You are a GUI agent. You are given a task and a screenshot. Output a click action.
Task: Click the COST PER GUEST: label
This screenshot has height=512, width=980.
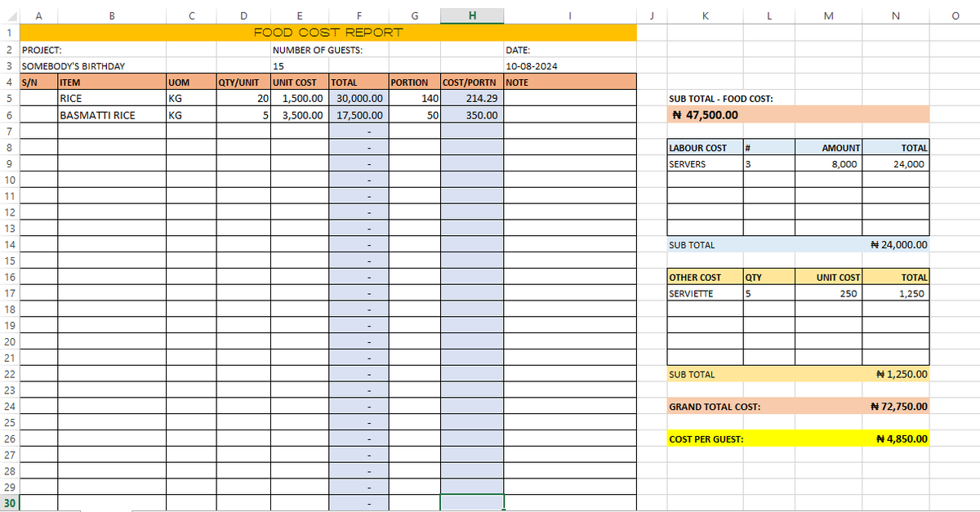(x=706, y=439)
